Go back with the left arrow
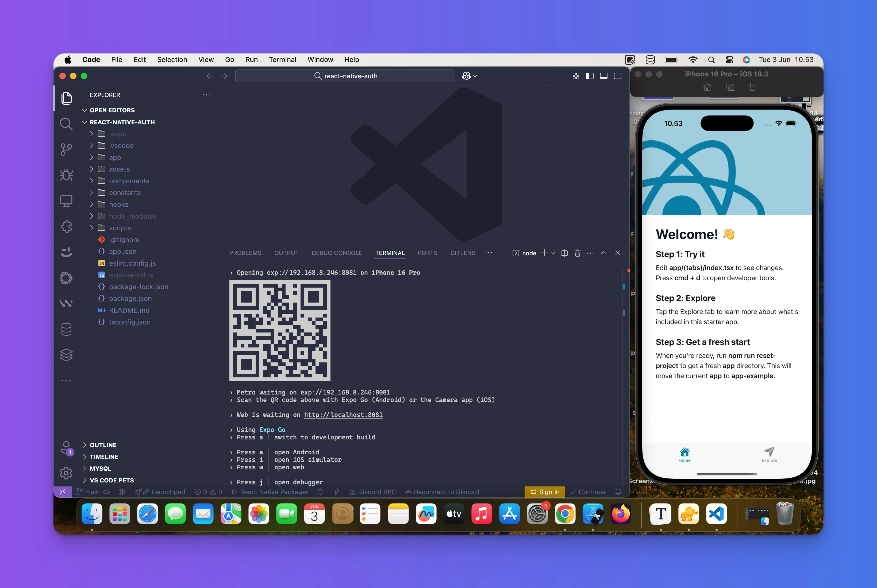 click(x=210, y=76)
